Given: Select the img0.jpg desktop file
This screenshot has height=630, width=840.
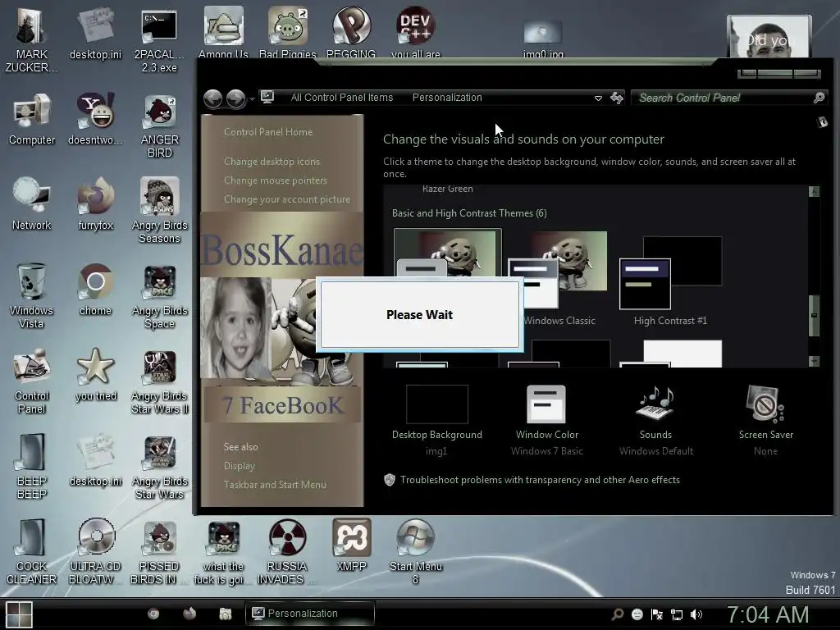Looking at the screenshot, I should [543, 38].
